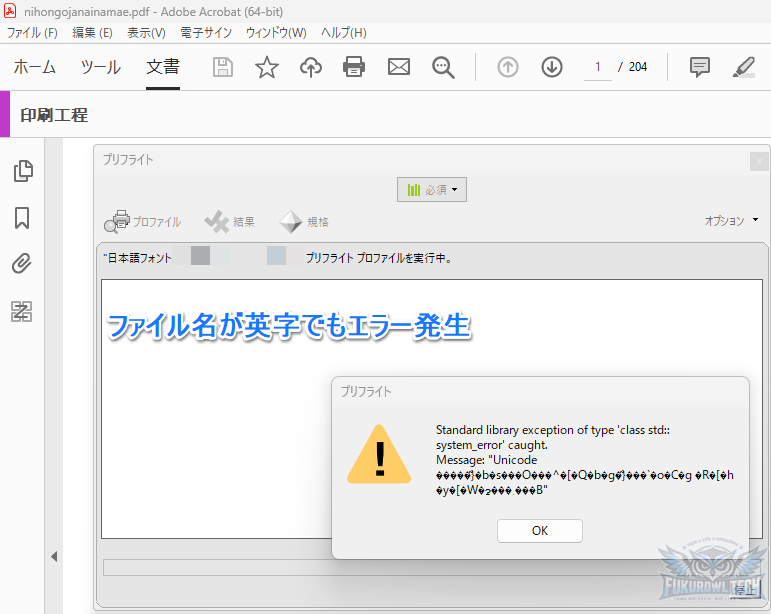Image resolution: width=771 pixels, height=614 pixels.
Task: Click the 印刷工程 heading
Action: pyautogui.click(x=54, y=116)
